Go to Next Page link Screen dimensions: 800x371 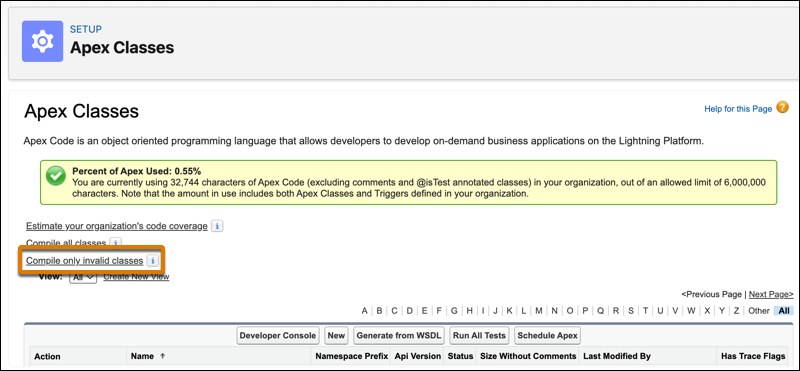point(771,294)
